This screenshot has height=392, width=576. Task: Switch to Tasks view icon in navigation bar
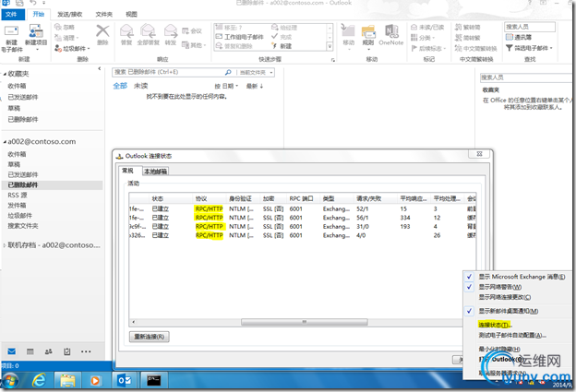coord(66,351)
